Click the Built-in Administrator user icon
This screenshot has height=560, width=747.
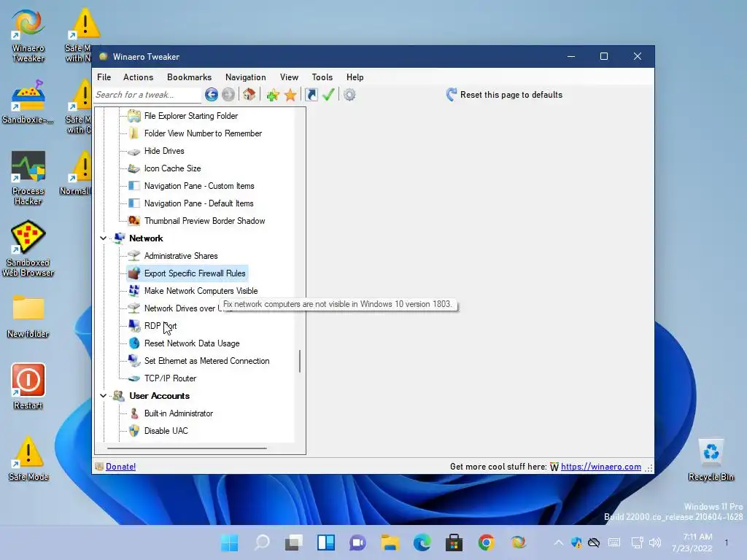click(134, 413)
